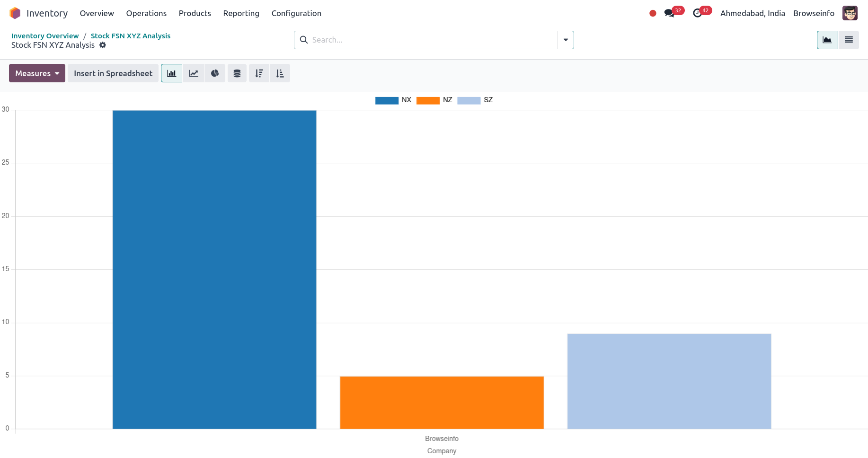This screenshot has width=868, height=458.
Task: Open Products menu
Action: (195, 13)
